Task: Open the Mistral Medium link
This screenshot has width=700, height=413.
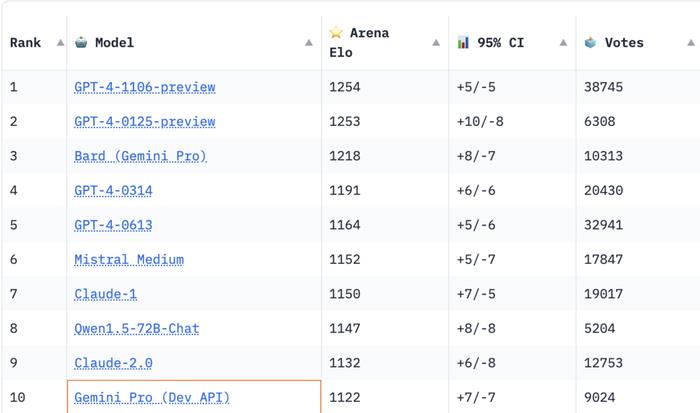Action: pyautogui.click(x=129, y=259)
